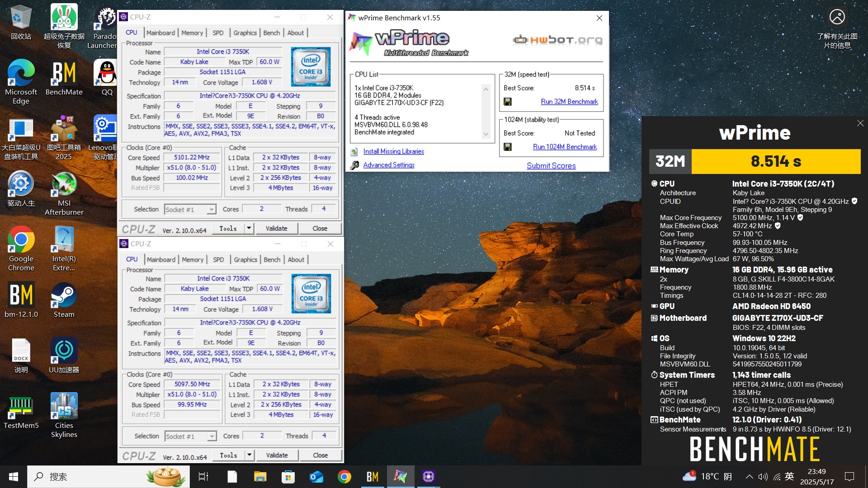Open the clock showing 23:49
868x488 pixels.
pos(817,477)
